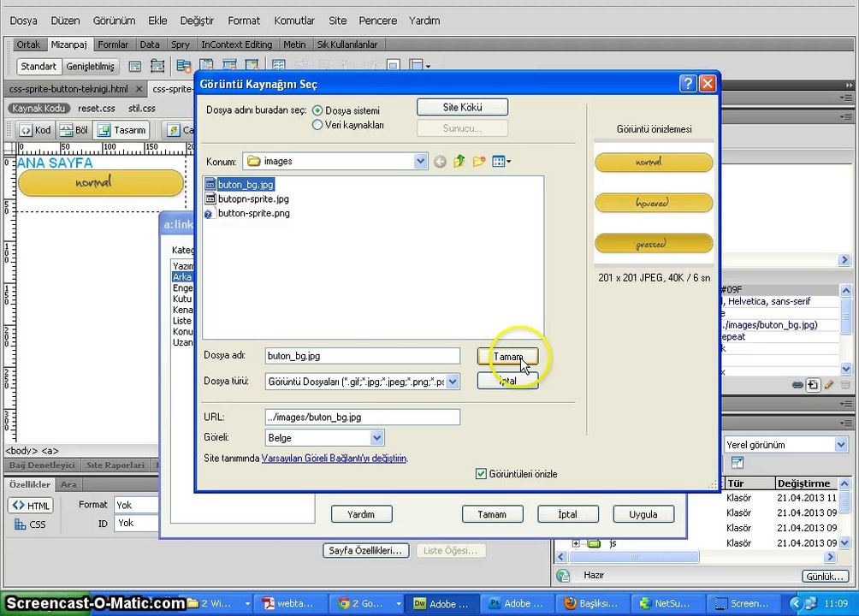Click the Site Kökü button
Screen dimensions: 859x616
coord(462,107)
